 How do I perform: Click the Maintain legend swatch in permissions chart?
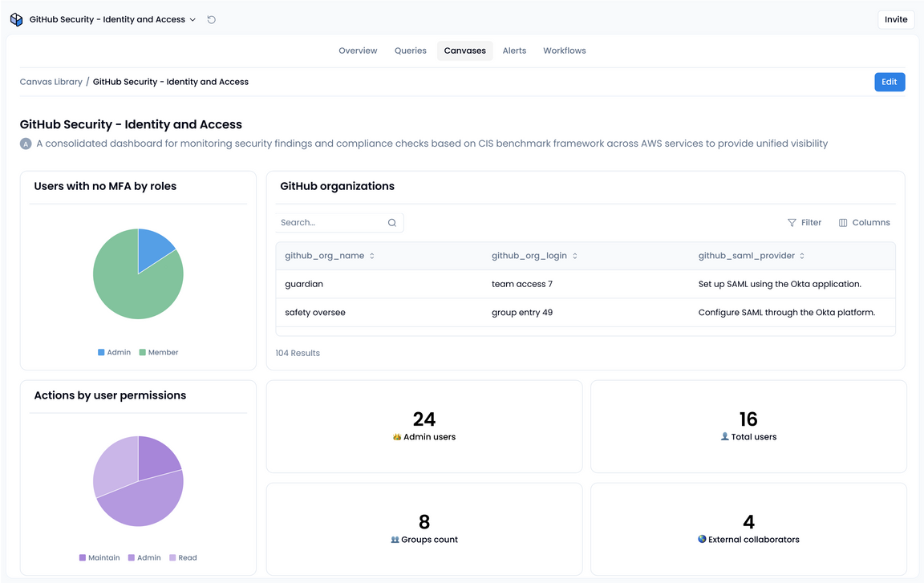pyautogui.click(x=83, y=557)
